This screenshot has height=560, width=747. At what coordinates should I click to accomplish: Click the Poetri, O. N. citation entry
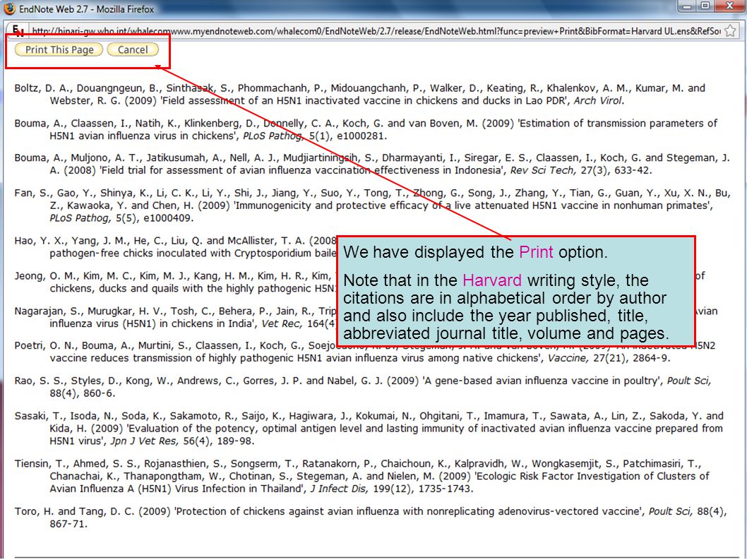tap(365, 352)
